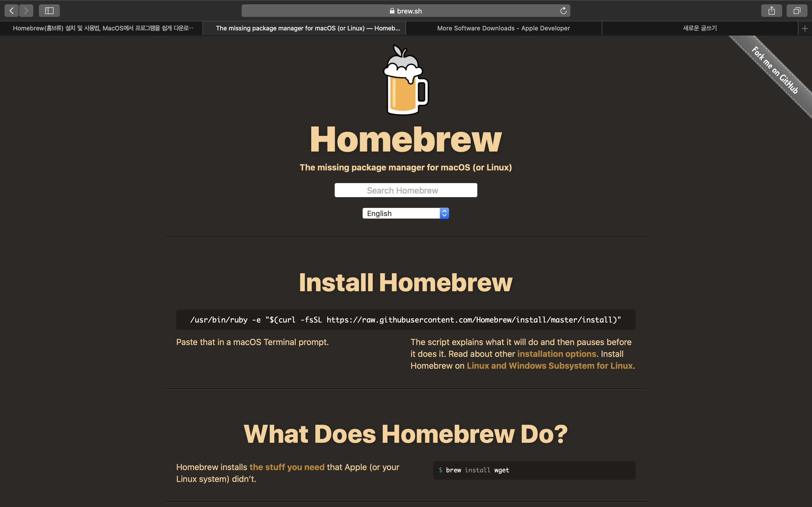The image size is (812, 507).
Task: Click the stuff you need link
Action: pos(287,467)
